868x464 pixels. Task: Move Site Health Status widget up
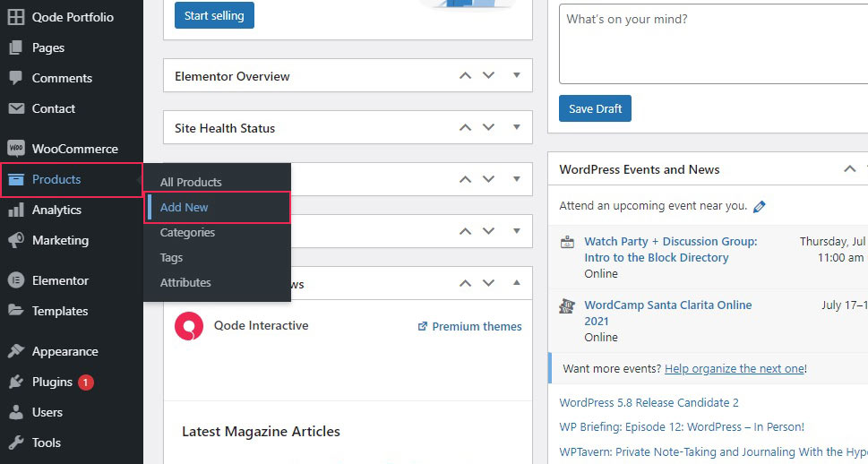(466, 128)
